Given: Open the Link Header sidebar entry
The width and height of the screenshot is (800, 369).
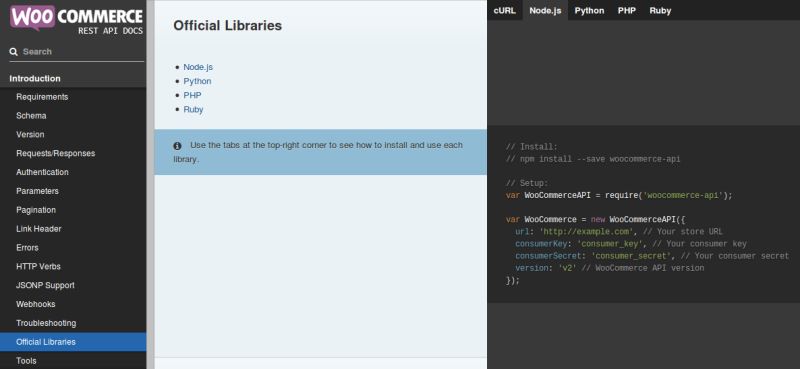Looking at the screenshot, I should 73,229.
